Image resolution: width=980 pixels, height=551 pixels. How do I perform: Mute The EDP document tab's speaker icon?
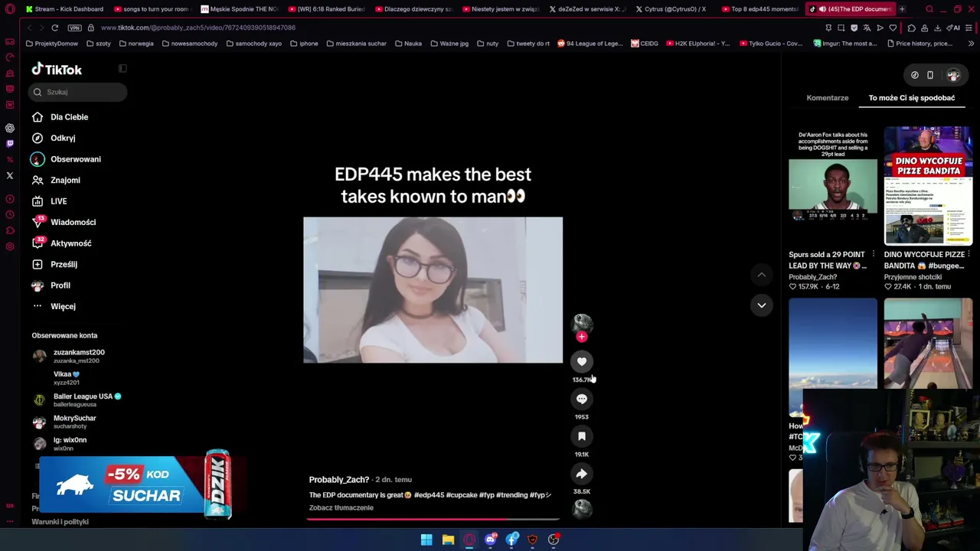[822, 9]
